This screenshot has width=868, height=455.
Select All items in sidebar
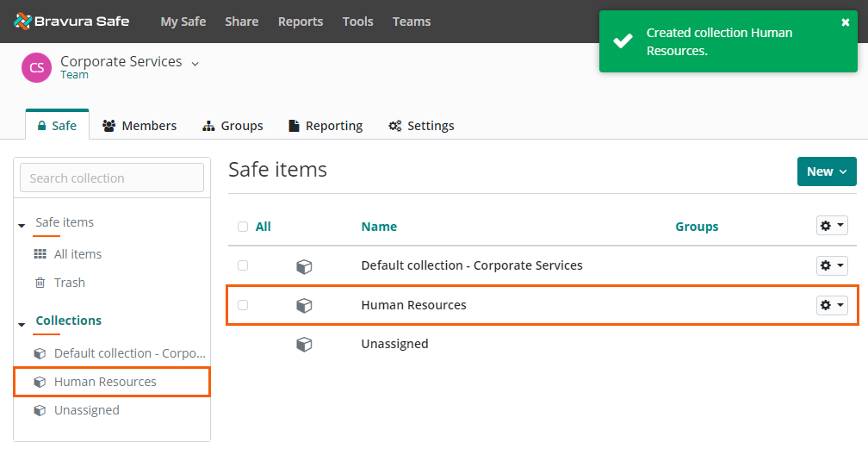[x=78, y=254]
